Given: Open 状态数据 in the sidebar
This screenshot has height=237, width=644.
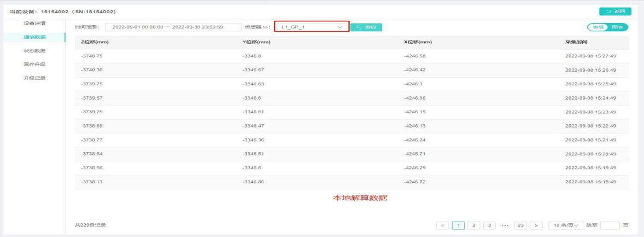Looking at the screenshot, I should (38, 50).
